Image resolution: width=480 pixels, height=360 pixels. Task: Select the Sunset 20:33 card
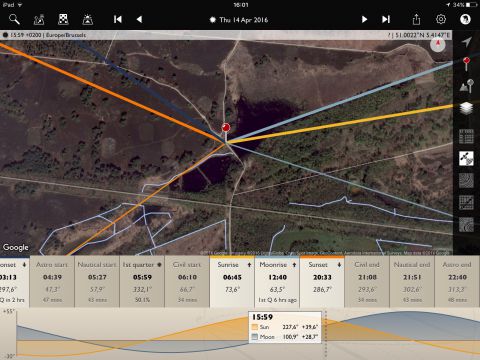[322, 282]
